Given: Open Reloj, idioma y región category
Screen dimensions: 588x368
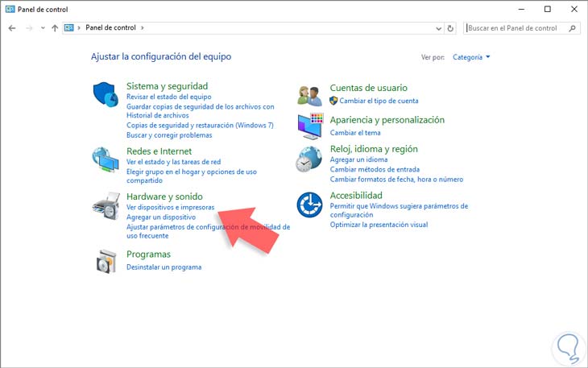Looking at the screenshot, I should pyautogui.click(x=374, y=149).
